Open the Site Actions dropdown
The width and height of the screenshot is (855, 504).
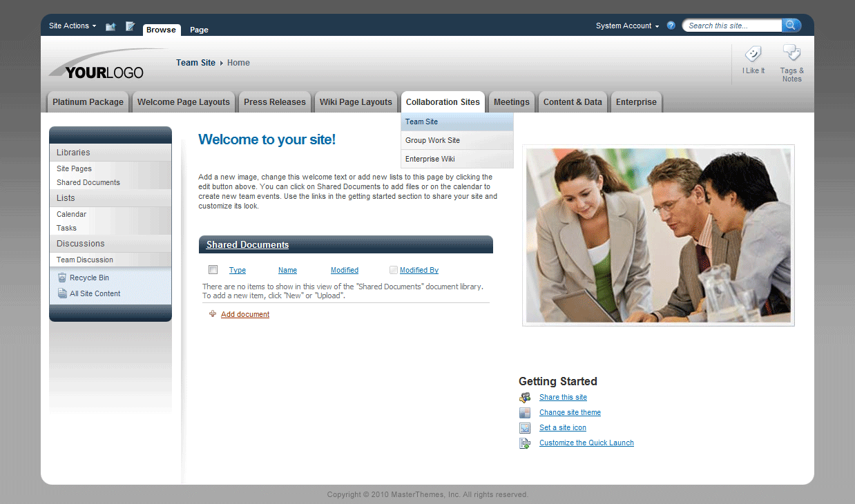(x=71, y=25)
